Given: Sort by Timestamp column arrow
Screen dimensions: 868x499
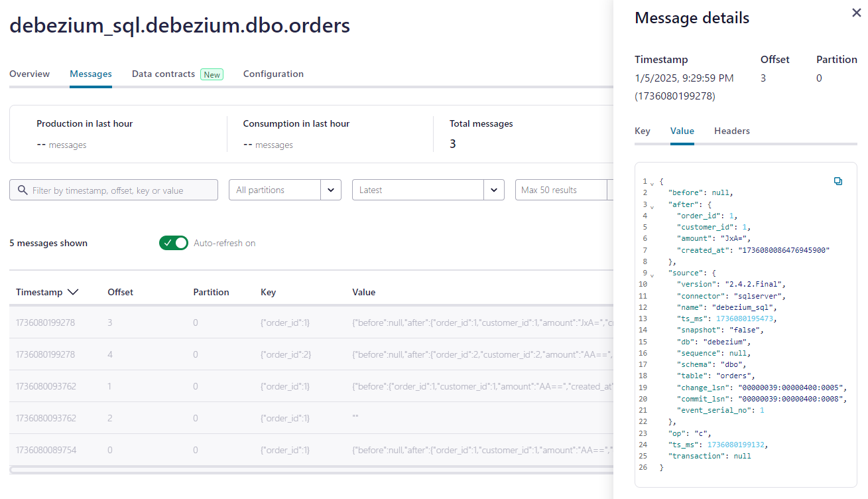Looking at the screenshot, I should tap(73, 292).
